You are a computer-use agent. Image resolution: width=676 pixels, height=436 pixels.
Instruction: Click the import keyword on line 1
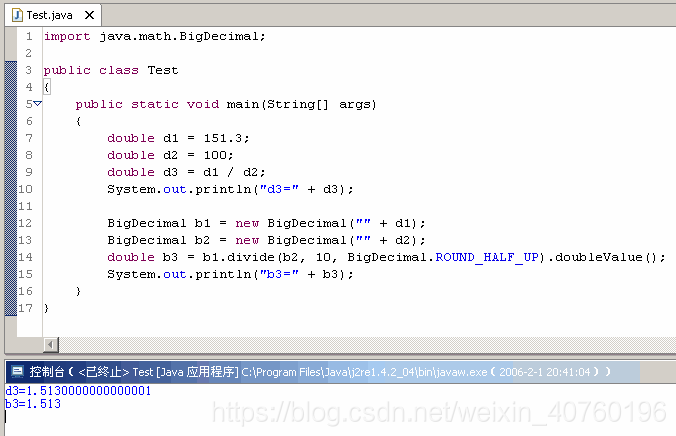coord(67,36)
